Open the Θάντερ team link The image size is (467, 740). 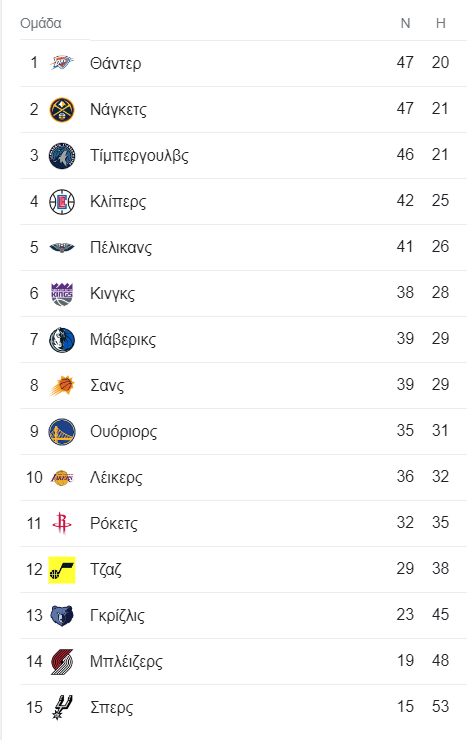(x=116, y=63)
